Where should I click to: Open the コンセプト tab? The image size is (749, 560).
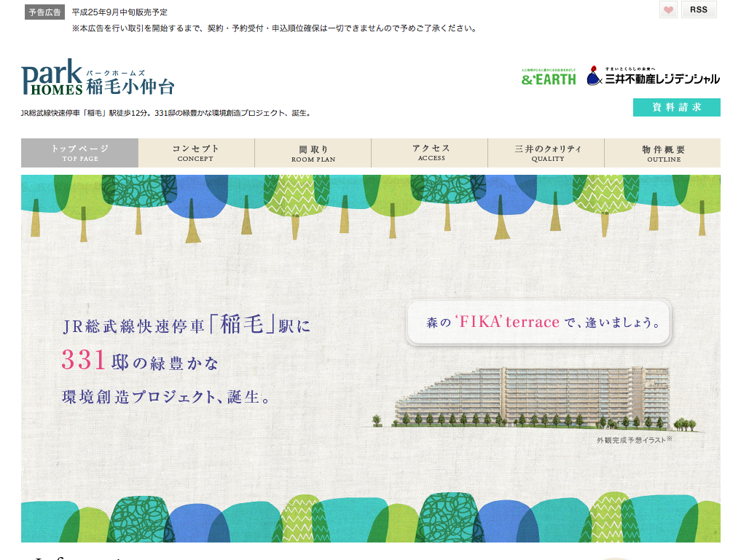click(196, 153)
